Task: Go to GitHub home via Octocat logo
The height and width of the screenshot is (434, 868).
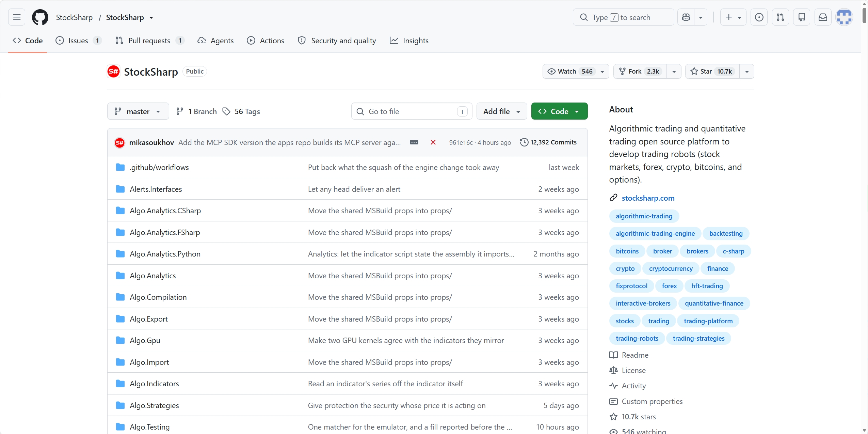Action: 40,17
